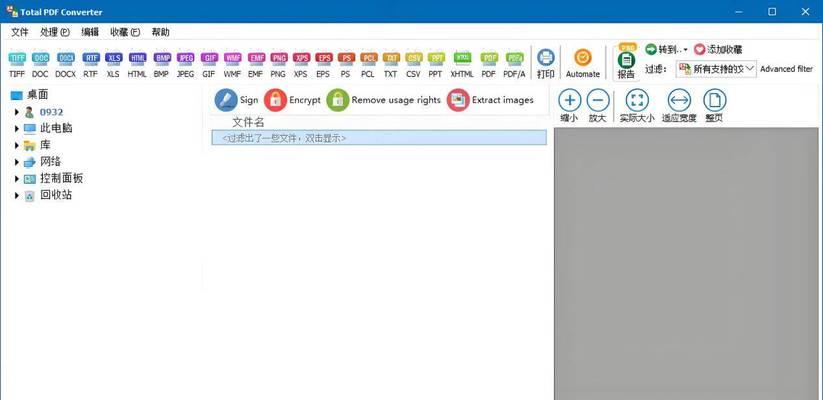Screen dimensions: 823x400
Task: Pick EMF conversion icon
Action: (256, 64)
